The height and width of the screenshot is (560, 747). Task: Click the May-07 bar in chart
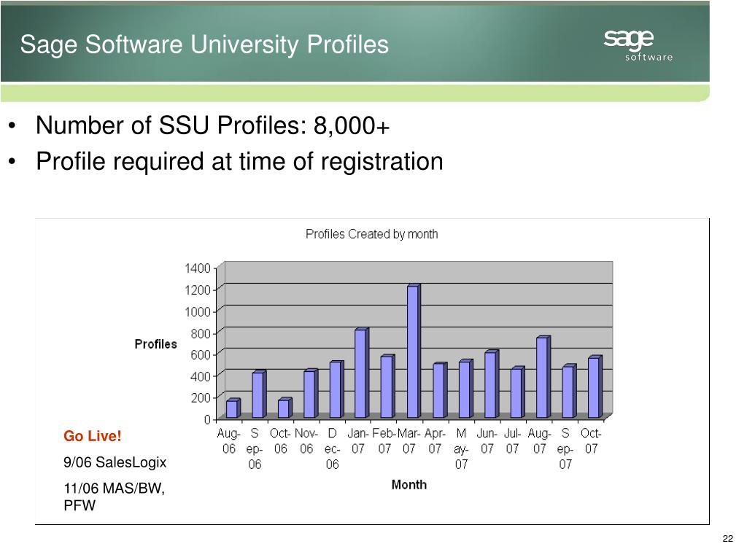point(465,389)
